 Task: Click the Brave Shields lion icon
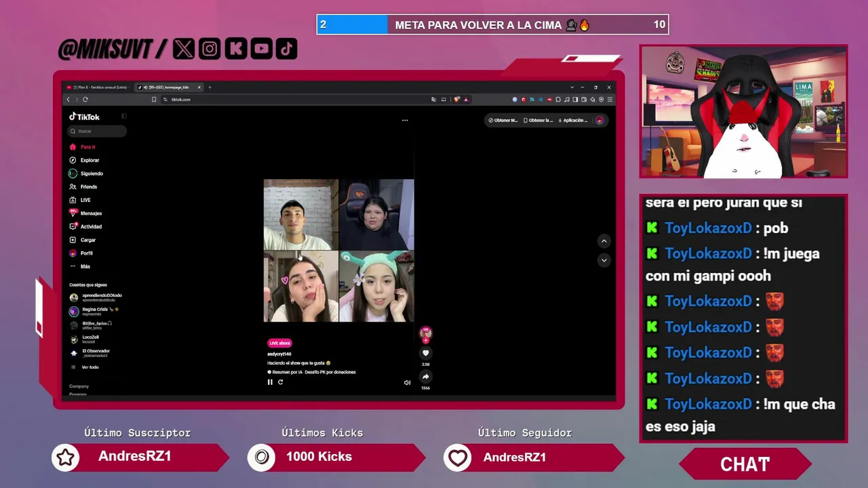click(456, 100)
